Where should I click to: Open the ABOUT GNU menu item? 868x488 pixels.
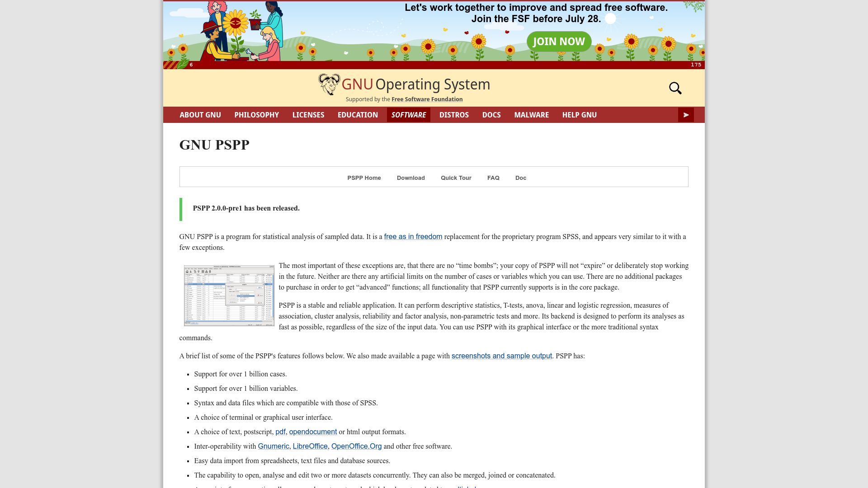200,115
